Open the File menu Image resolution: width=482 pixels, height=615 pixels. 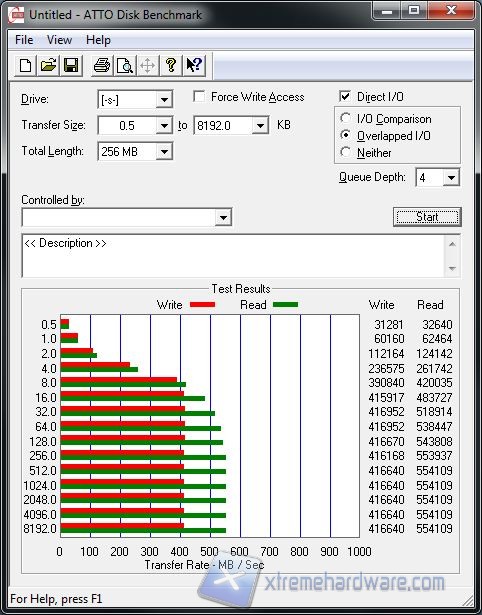[x=24, y=40]
